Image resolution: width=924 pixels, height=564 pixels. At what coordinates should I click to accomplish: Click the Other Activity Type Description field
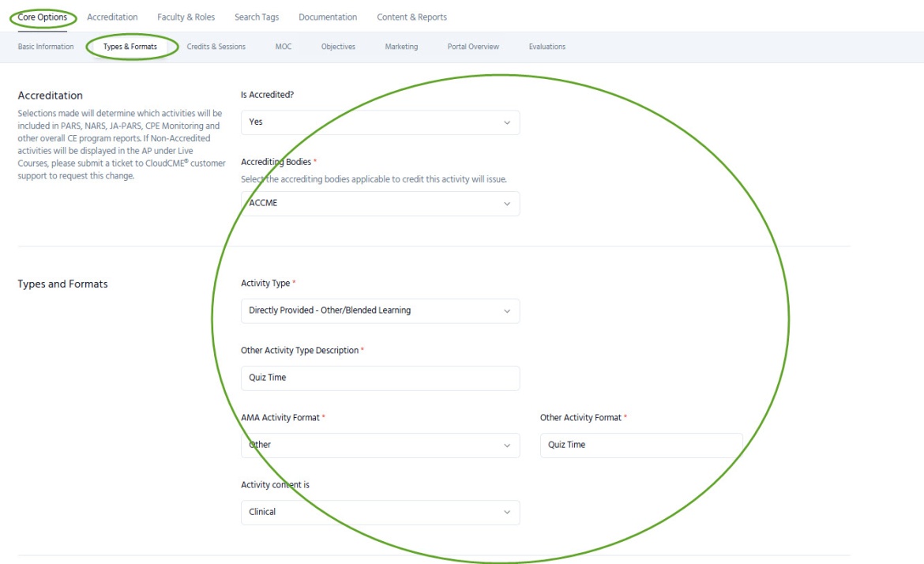click(x=380, y=378)
